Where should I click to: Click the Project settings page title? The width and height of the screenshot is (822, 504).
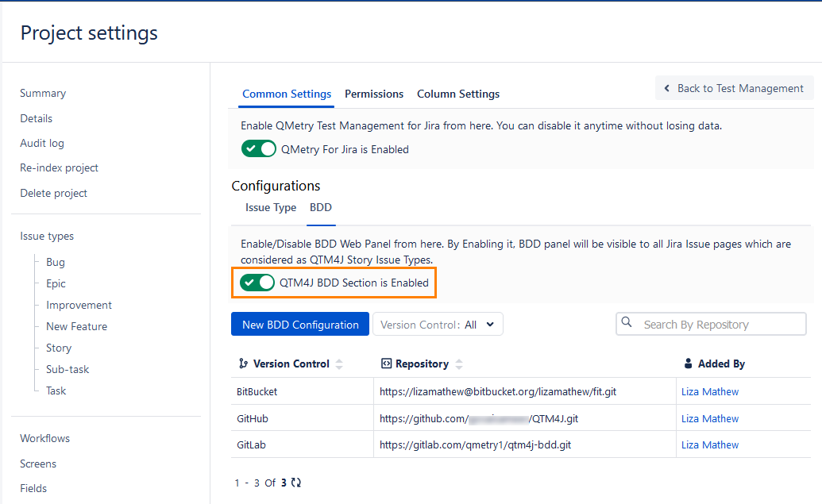pos(89,33)
